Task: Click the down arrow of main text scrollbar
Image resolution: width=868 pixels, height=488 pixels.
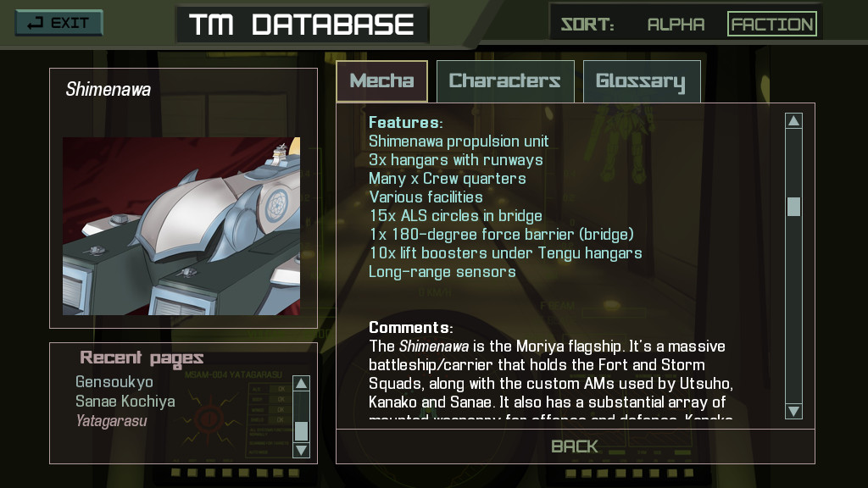Action: coord(793,411)
